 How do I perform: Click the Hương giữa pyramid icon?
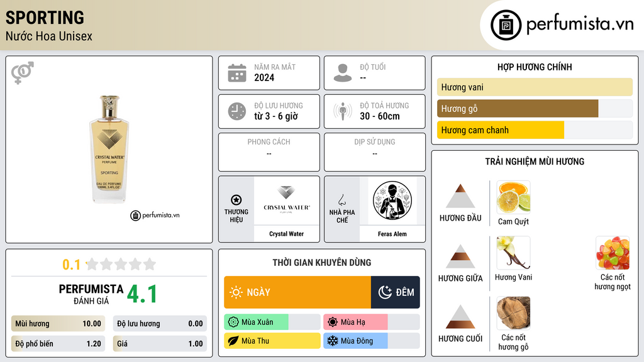click(x=460, y=256)
